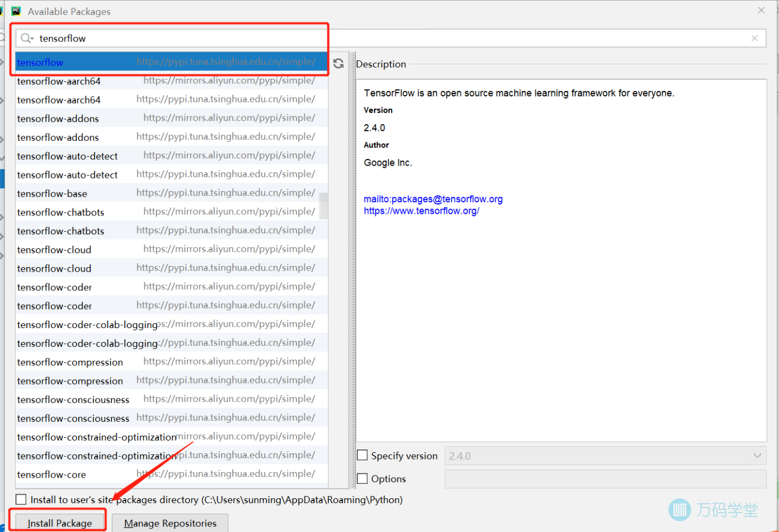Click the Options text input field
This screenshot has height=532, width=779.
point(606,479)
